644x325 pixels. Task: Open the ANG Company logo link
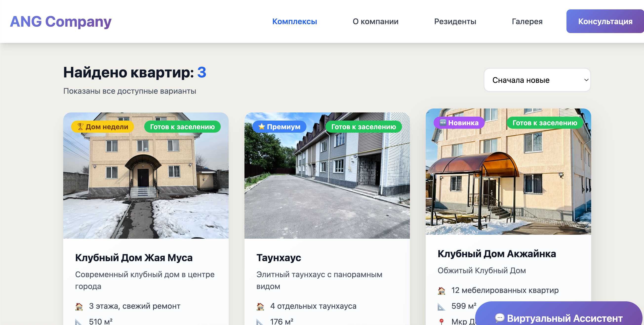tap(60, 21)
